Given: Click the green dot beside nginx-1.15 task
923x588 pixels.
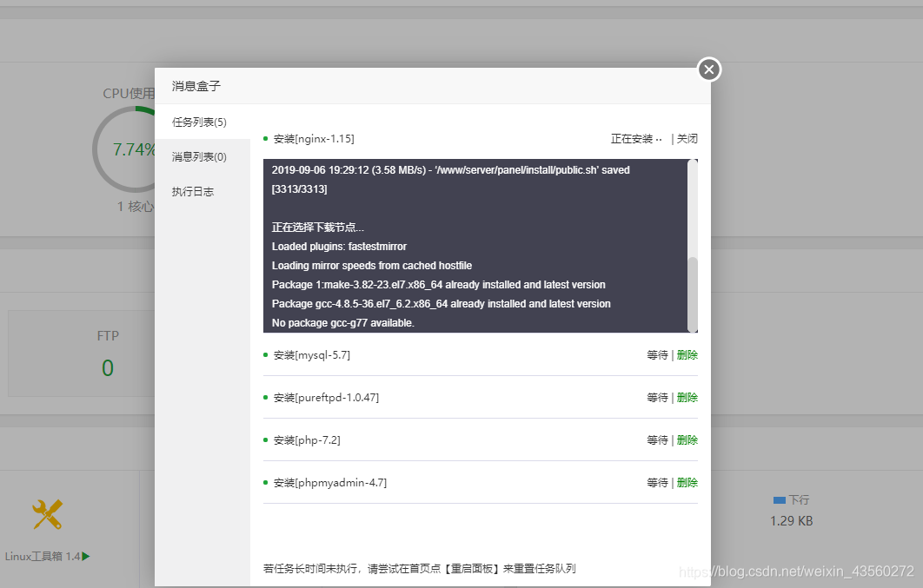Looking at the screenshot, I should (x=267, y=138).
